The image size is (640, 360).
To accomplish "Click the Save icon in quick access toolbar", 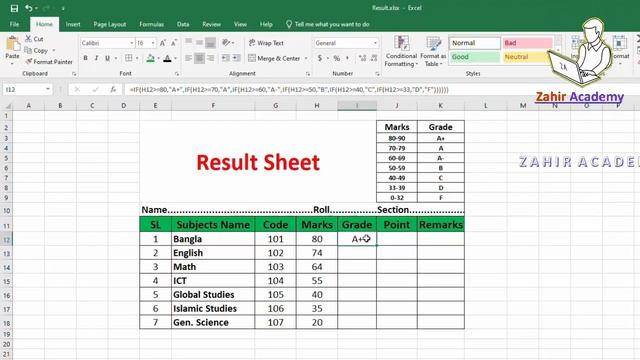I will click(14, 8).
